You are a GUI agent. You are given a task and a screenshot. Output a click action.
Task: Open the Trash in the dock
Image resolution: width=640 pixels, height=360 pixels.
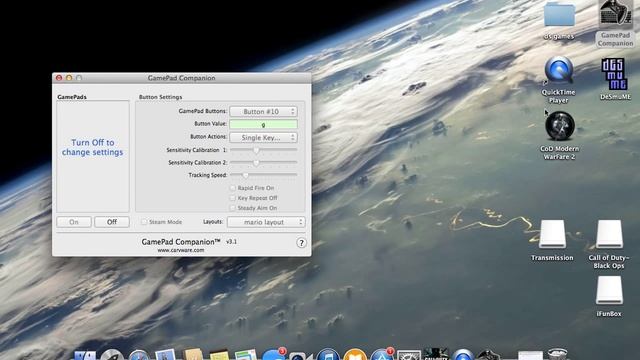pyautogui.click(x=557, y=354)
